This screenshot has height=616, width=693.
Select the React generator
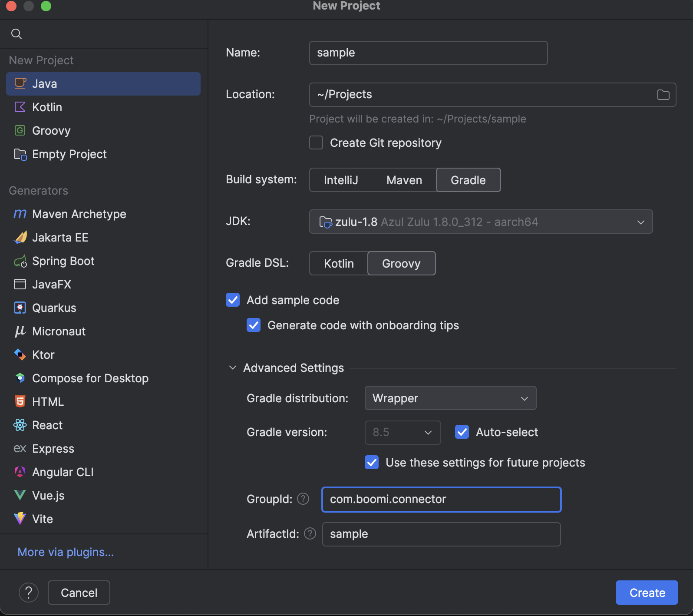(47, 425)
